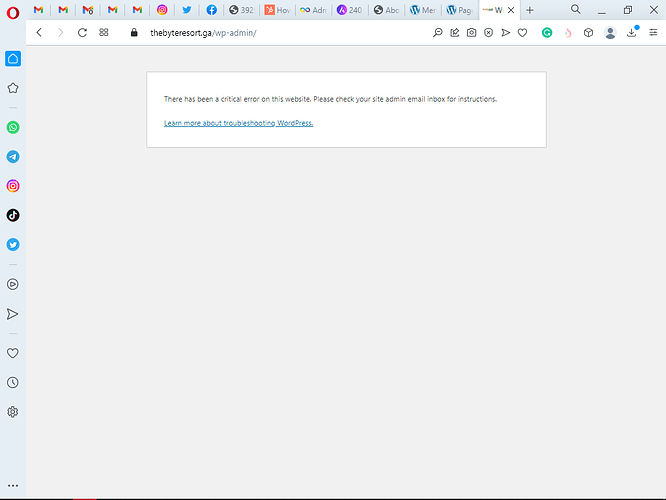The image size is (666, 500).
Task: Click the Learn more about troubleshooting WordPress link
Action: point(238,123)
